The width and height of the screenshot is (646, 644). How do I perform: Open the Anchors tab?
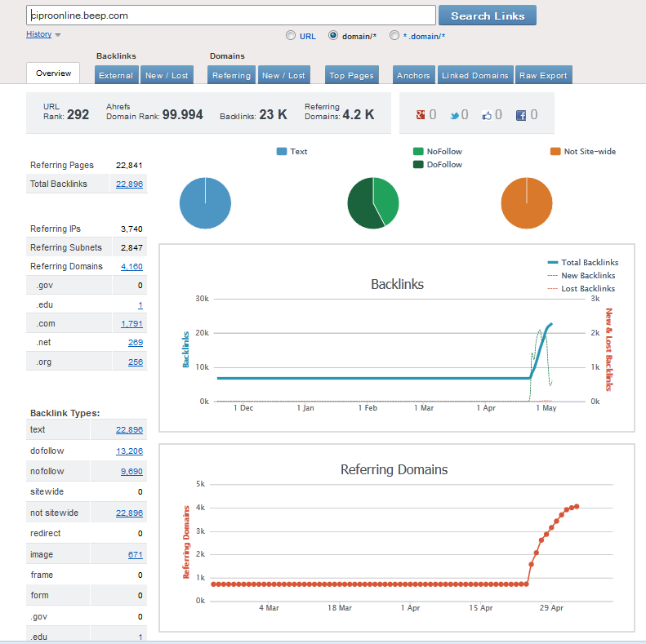click(413, 75)
